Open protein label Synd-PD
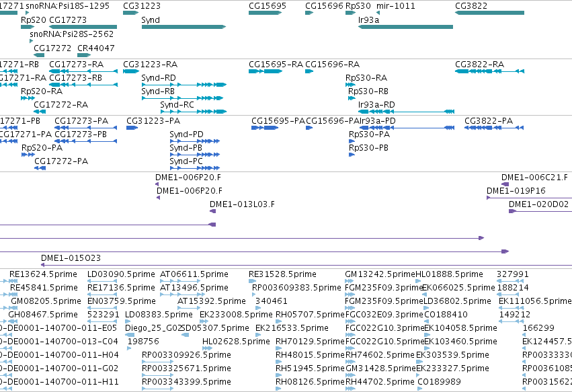Screen dimensions: 572x392 pyautogui.click(x=186, y=134)
